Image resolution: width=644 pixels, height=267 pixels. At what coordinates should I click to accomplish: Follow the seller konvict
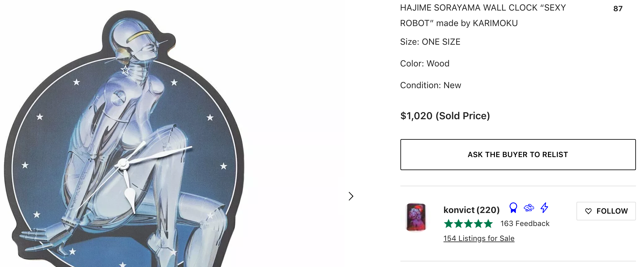coord(606,211)
